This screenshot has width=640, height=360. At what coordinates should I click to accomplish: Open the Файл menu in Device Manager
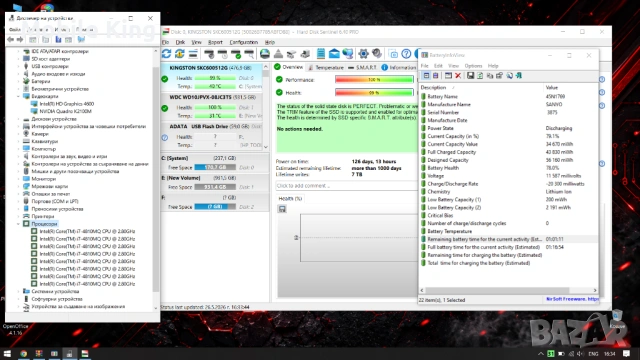(x=15, y=29)
